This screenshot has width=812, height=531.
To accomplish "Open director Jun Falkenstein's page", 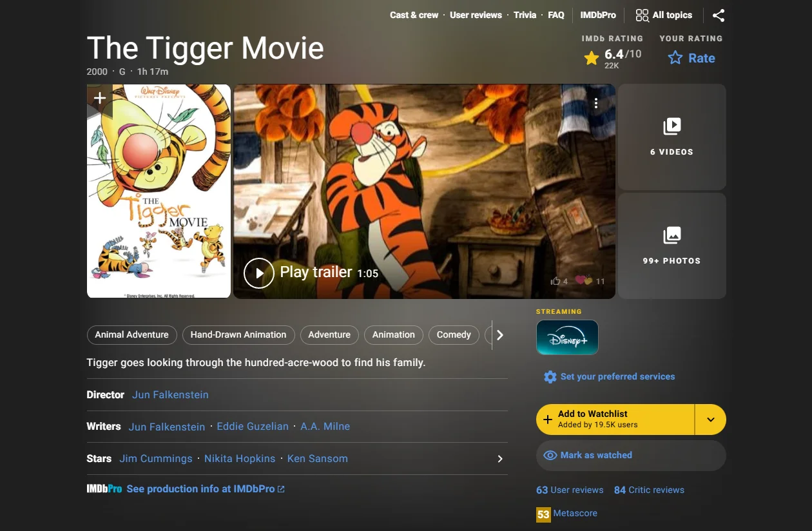I will click(x=169, y=394).
